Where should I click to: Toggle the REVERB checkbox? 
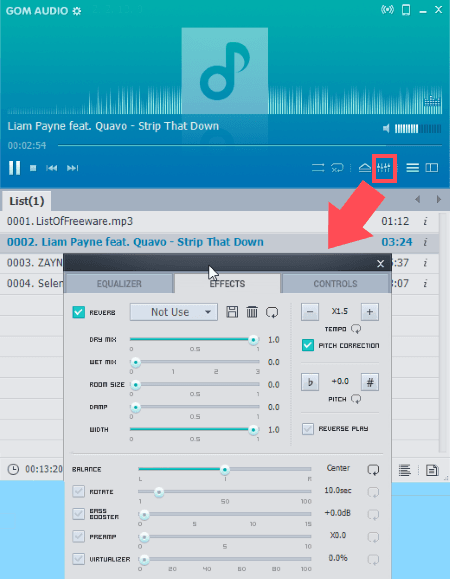pos(79,312)
